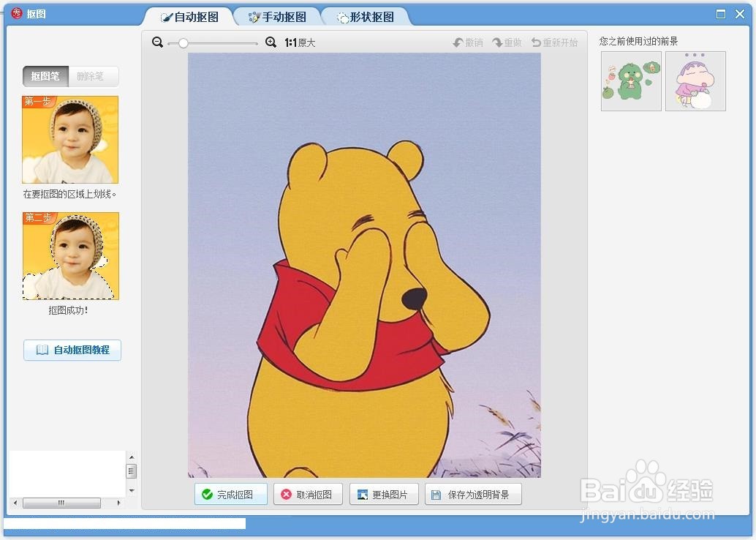This screenshot has height=540, width=756.
Task: Open the 形状抠图 tab
Action: tap(366, 17)
